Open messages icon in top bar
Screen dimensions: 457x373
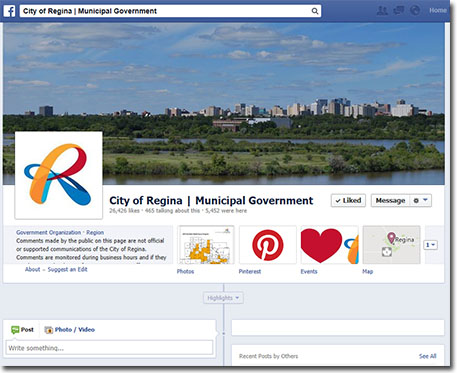(x=399, y=11)
